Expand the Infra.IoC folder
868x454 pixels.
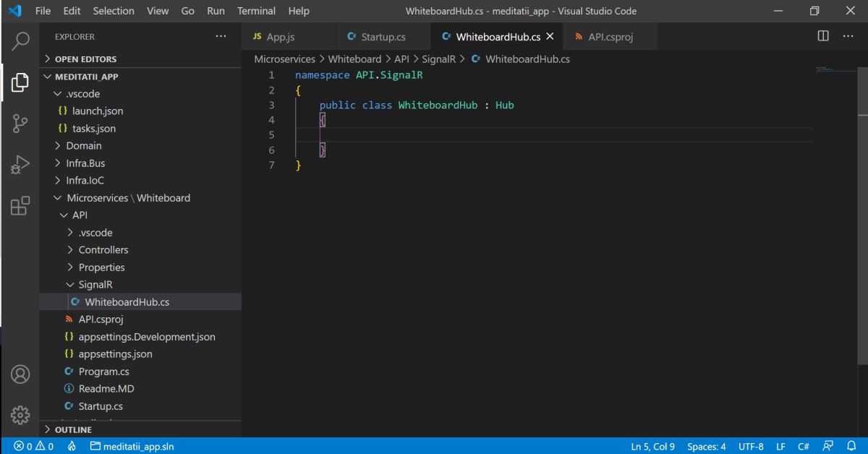[x=140, y=181]
